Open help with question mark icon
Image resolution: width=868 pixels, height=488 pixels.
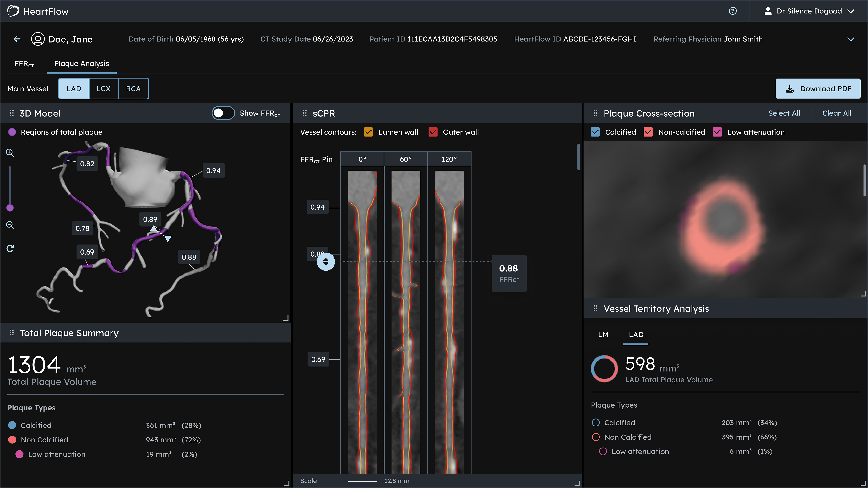[x=733, y=11]
